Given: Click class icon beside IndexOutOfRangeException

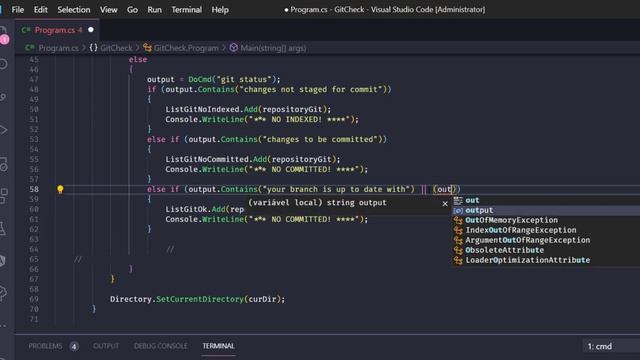Looking at the screenshot, I should click(458, 231).
